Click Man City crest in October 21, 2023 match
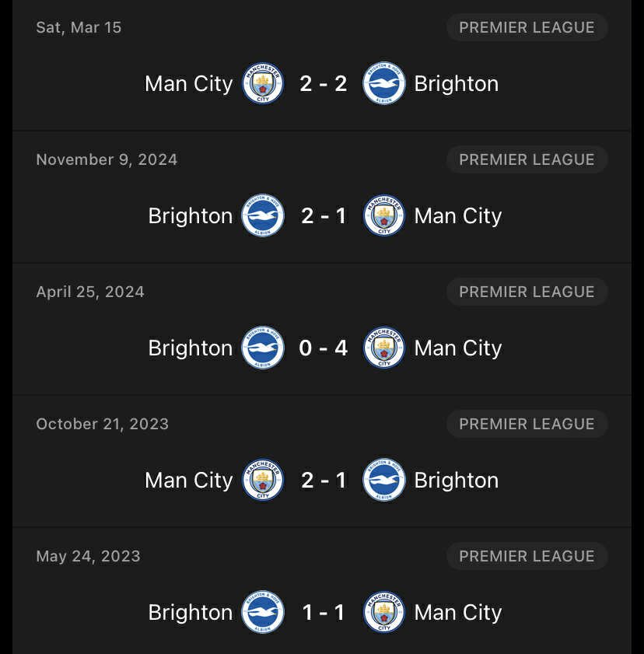644x654 pixels. 263,481
